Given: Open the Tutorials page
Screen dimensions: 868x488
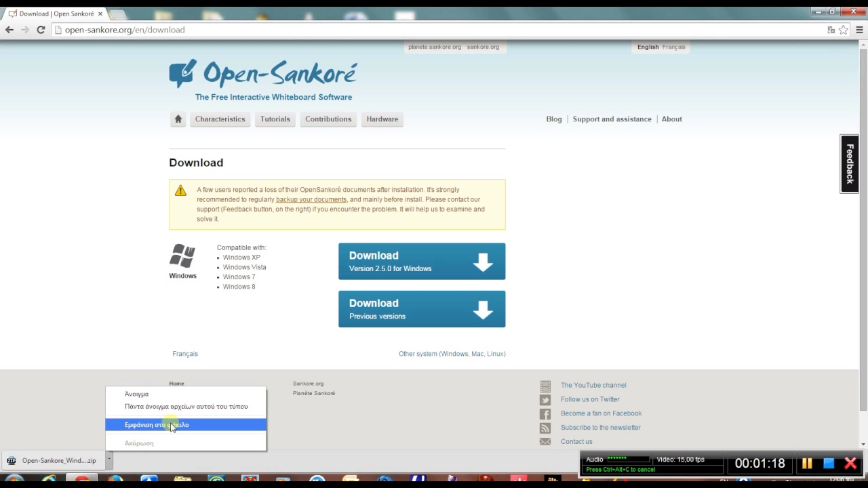Looking at the screenshot, I should coord(275,119).
